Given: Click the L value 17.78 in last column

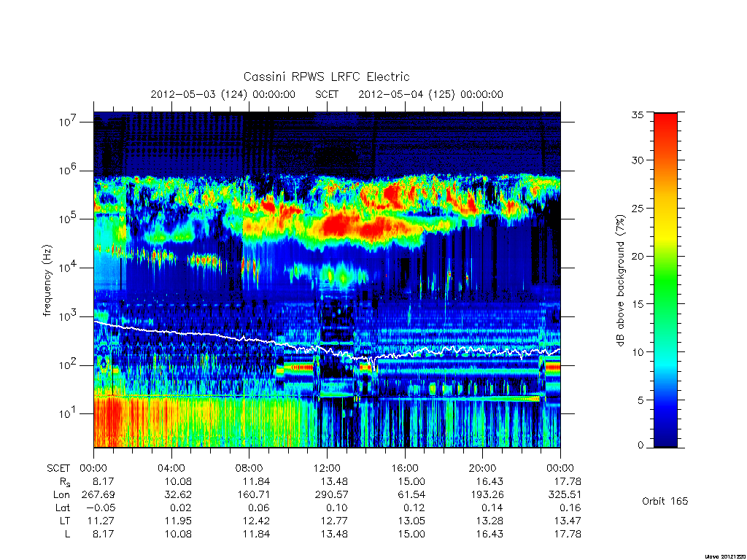Looking at the screenshot, I should [568, 534].
